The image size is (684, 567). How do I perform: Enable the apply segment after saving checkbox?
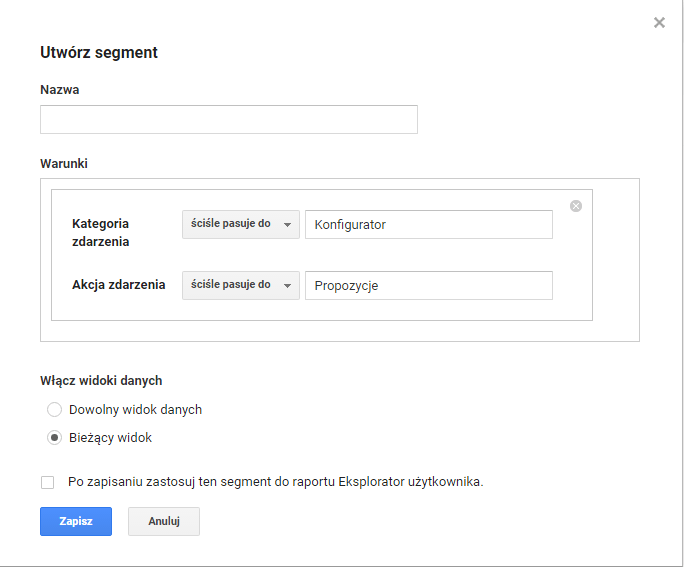[x=48, y=482]
